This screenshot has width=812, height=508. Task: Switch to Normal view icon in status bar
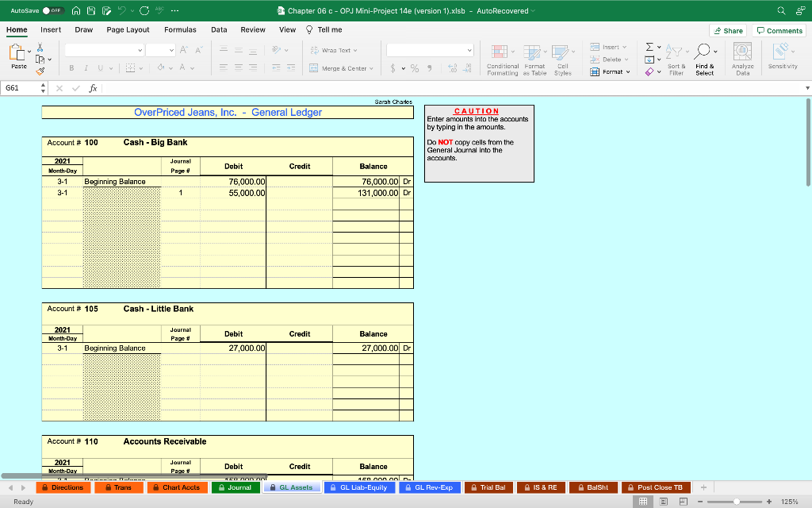click(x=643, y=502)
